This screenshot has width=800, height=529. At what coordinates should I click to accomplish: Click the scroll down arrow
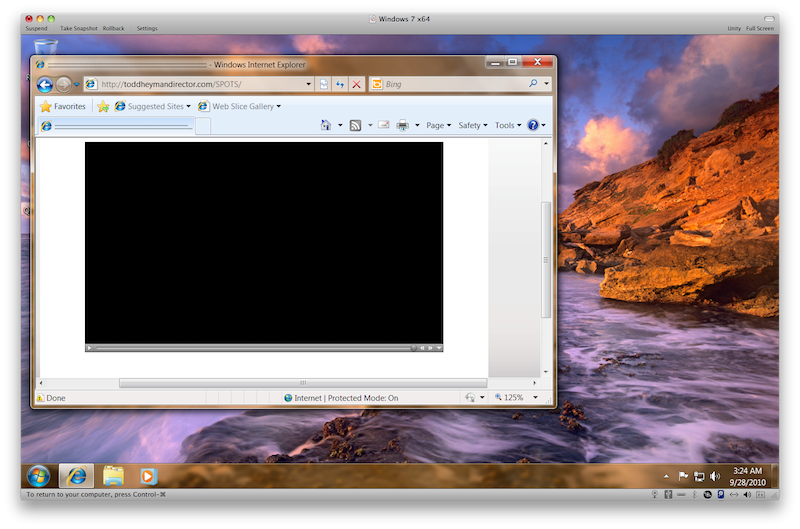tap(546, 372)
